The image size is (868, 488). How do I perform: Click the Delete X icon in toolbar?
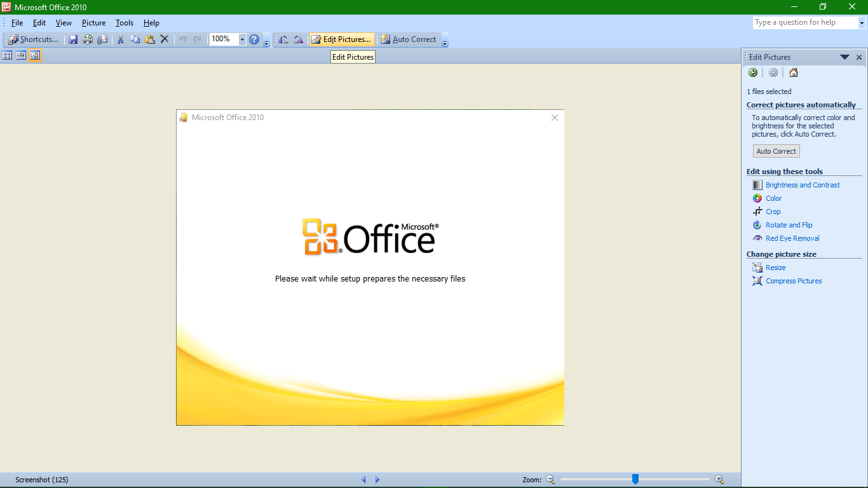point(165,39)
